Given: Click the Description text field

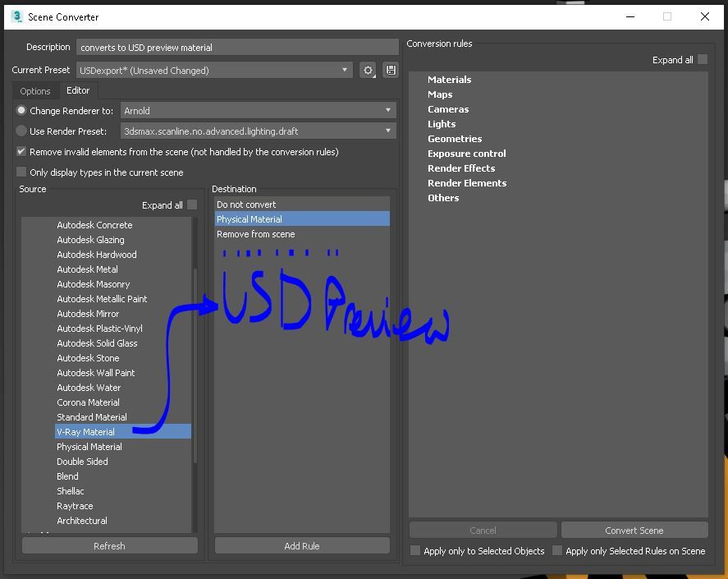Looking at the screenshot, I should tap(237, 48).
